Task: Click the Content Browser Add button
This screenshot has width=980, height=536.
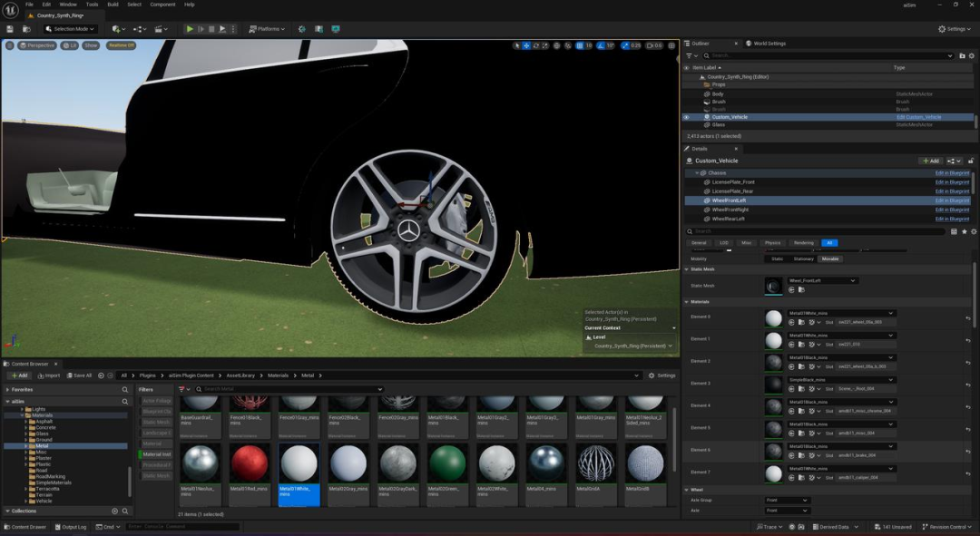Action: point(19,375)
